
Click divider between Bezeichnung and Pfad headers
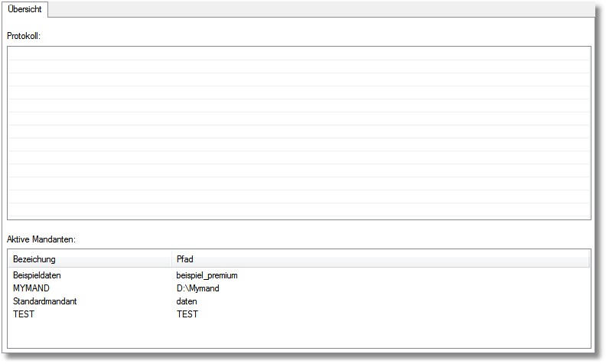(171, 259)
